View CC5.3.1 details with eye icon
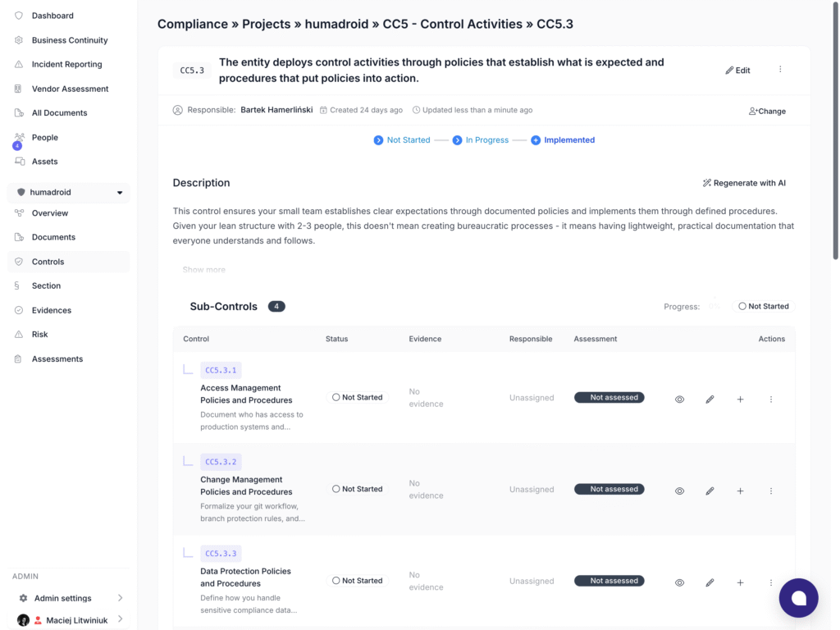Image resolution: width=840 pixels, height=630 pixels. tap(679, 399)
